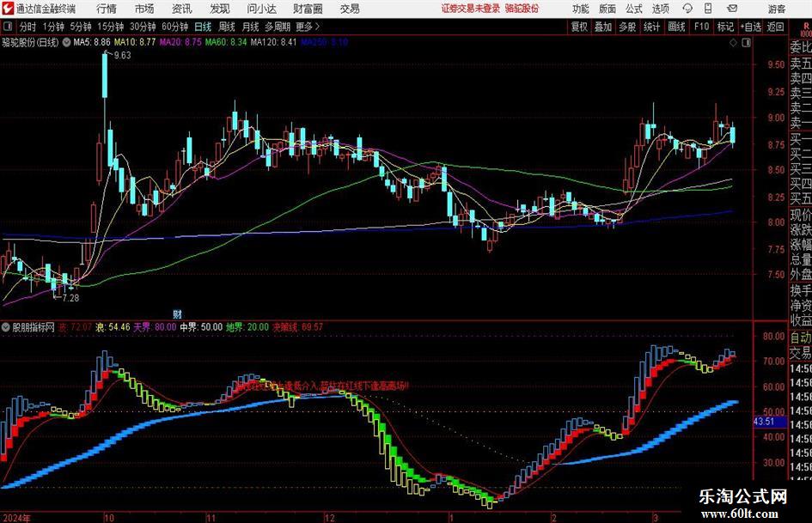Expand the 股朋指标网 indicator dropdown arrow
This screenshot has height=523, width=812.
pos(6,327)
